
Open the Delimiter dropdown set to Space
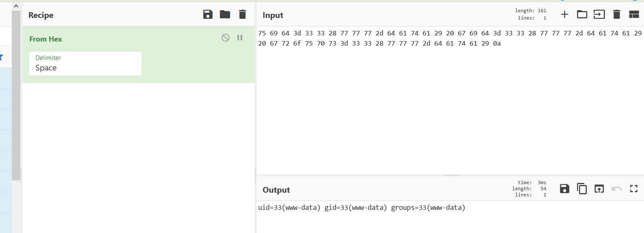(x=85, y=64)
